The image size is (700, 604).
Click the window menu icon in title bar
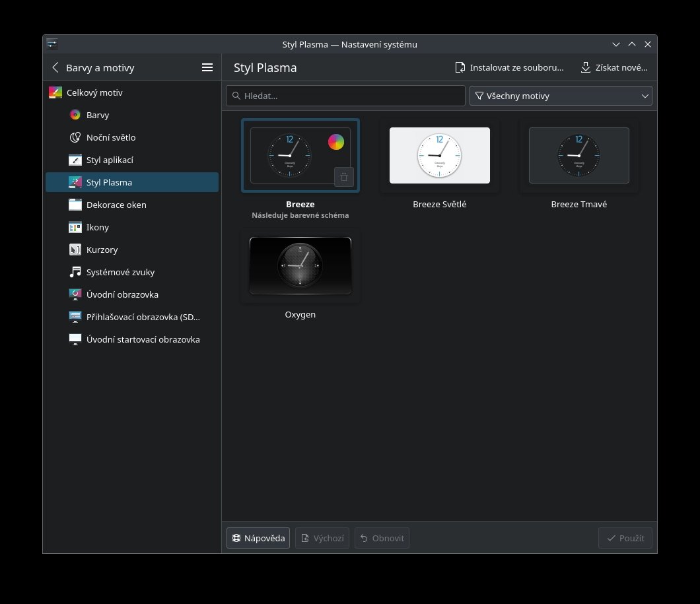click(x=52, y=44)
